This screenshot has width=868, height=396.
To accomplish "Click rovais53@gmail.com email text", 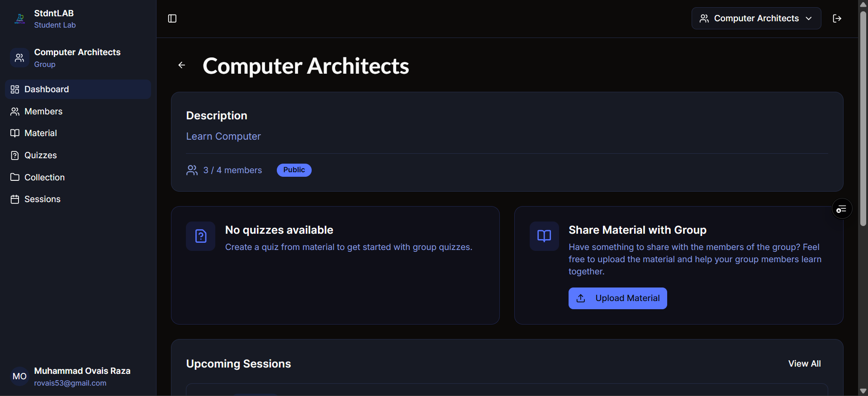I will (x=70, y=383).
